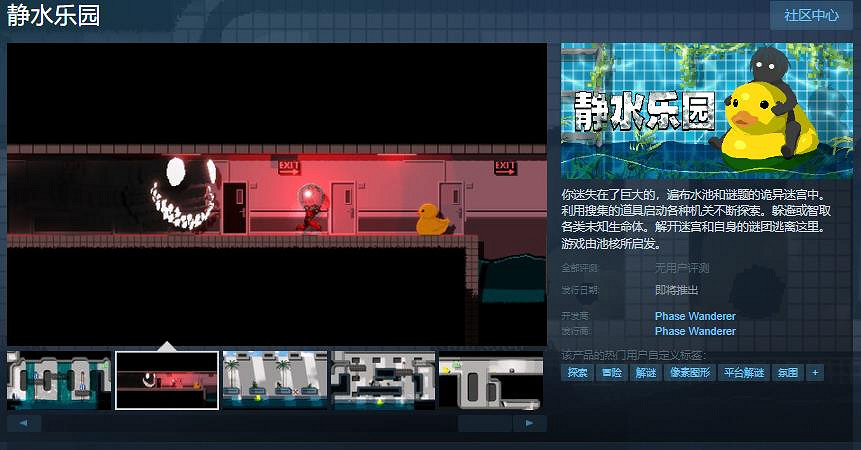Image resolution: width=861 pixels, height=450 pixels.
Task: Click the game capsule image with yellow duck
Action: pos(707,111)
